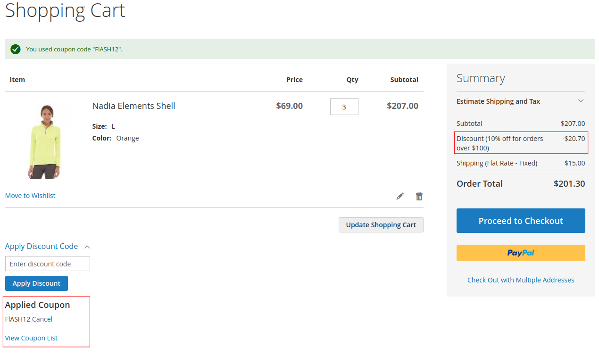Click the Shipping Flat Rate $15.00 value
Screen dimensions: 599x364
coord(575,163)
